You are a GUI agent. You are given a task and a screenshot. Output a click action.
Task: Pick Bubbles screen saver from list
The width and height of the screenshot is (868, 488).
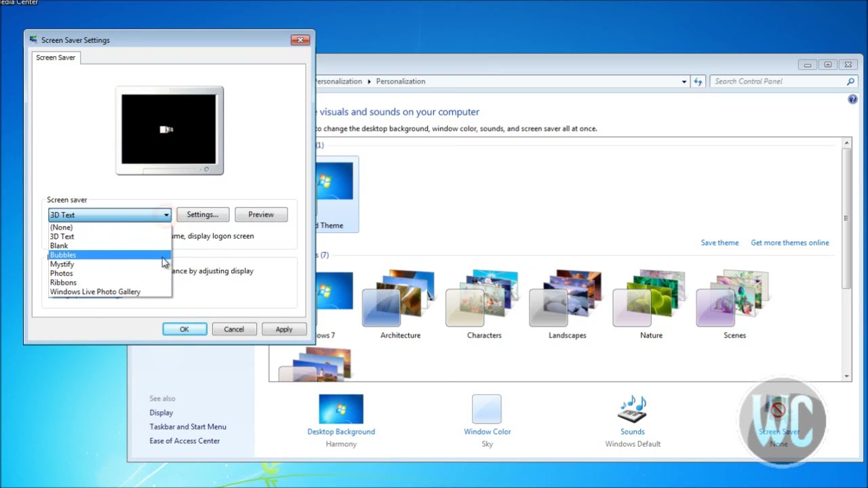(110, 255)
